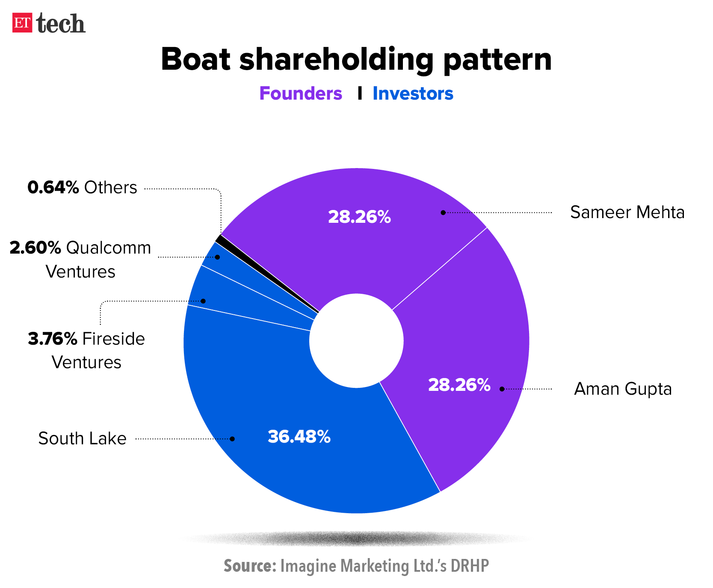Click the ET tech logo
713x588 pixels.
(49, 23)
